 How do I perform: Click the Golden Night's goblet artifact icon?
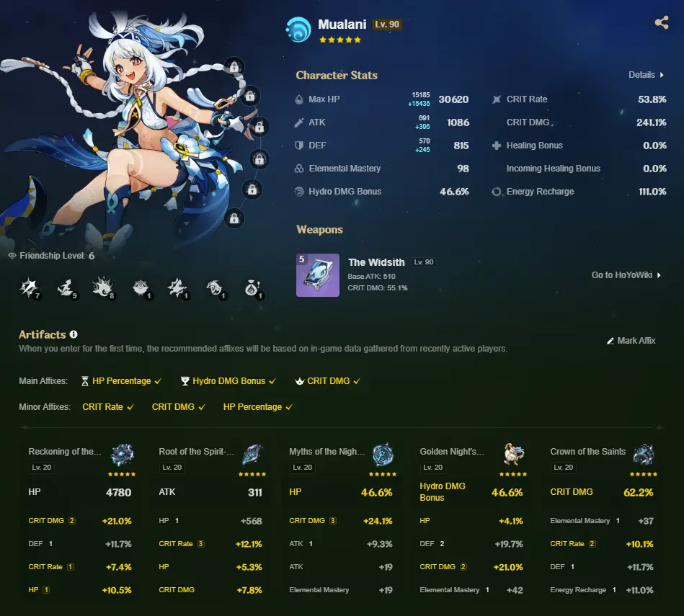coord(513,455)
